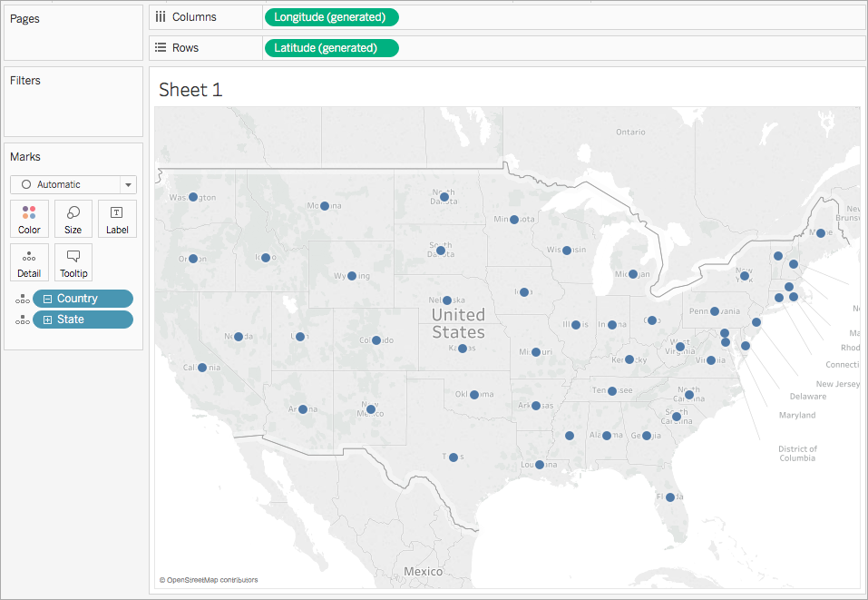Open the Size mark card

click(73, 219)
